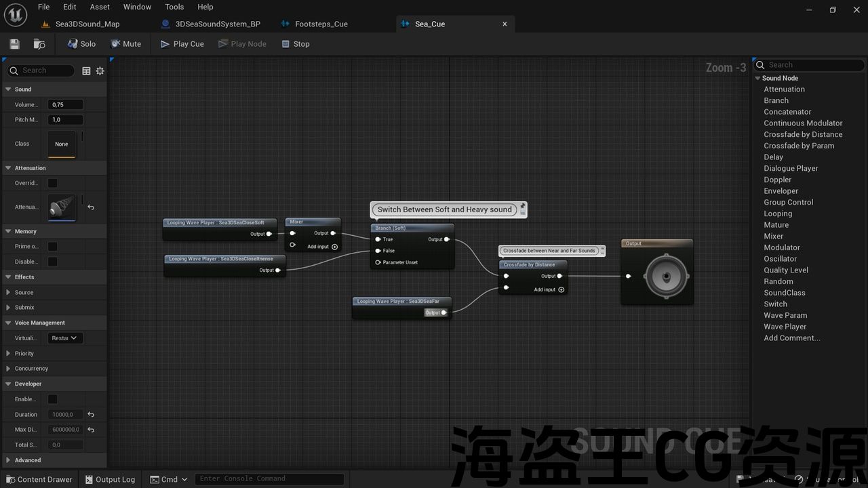Switch to the Footsteps_Cue tab
The height and width of the screenshot is (488, 868).
[x=321, y=24]
